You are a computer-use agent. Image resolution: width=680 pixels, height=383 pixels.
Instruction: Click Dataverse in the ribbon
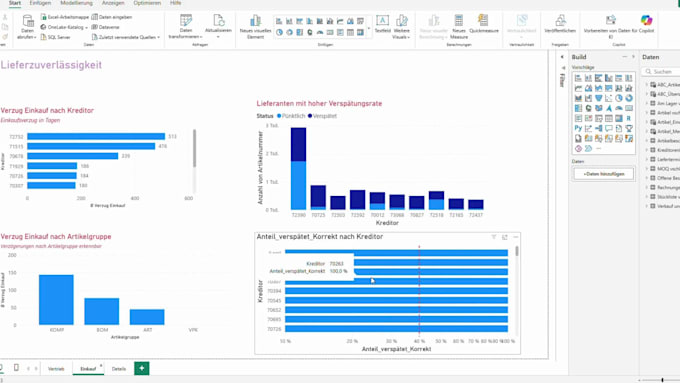(105, 27)
